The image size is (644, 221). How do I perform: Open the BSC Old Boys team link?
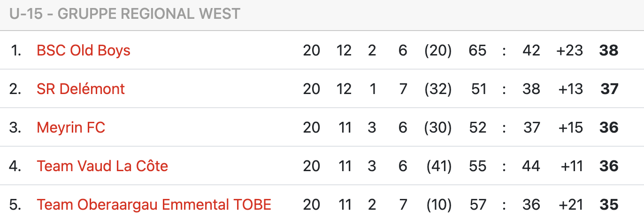(x=84, y=50)
